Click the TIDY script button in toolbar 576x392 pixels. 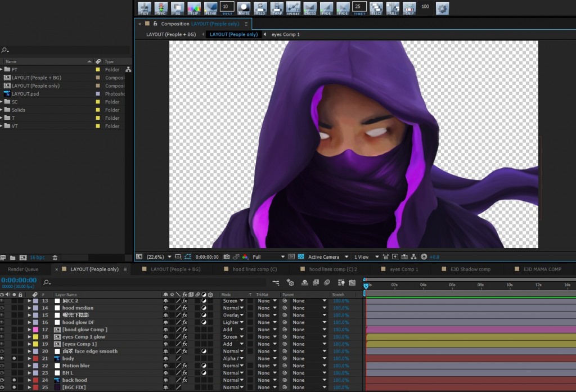point(145,8)
